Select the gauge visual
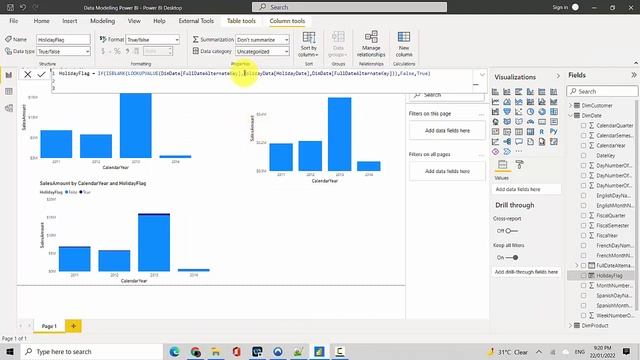The image size is (640, 360). [x=530, y=122]
